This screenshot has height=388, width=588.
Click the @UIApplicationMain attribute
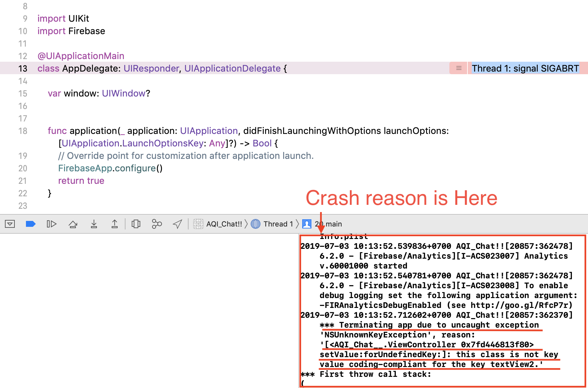81,56
